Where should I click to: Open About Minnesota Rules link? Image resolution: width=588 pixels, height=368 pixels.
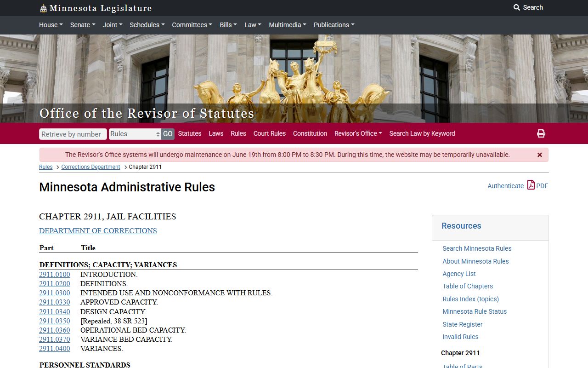pyautogui.click(x=475, y=261)
